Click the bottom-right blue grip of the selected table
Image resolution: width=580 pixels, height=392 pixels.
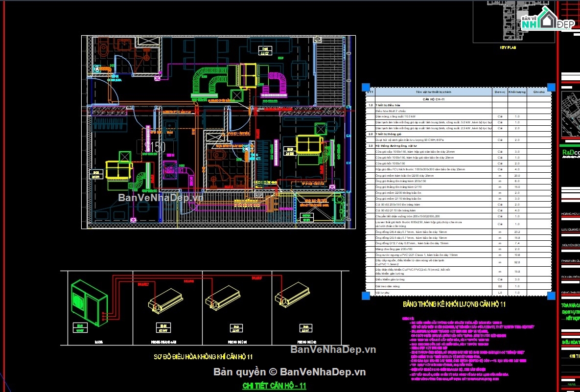(551, 296)
